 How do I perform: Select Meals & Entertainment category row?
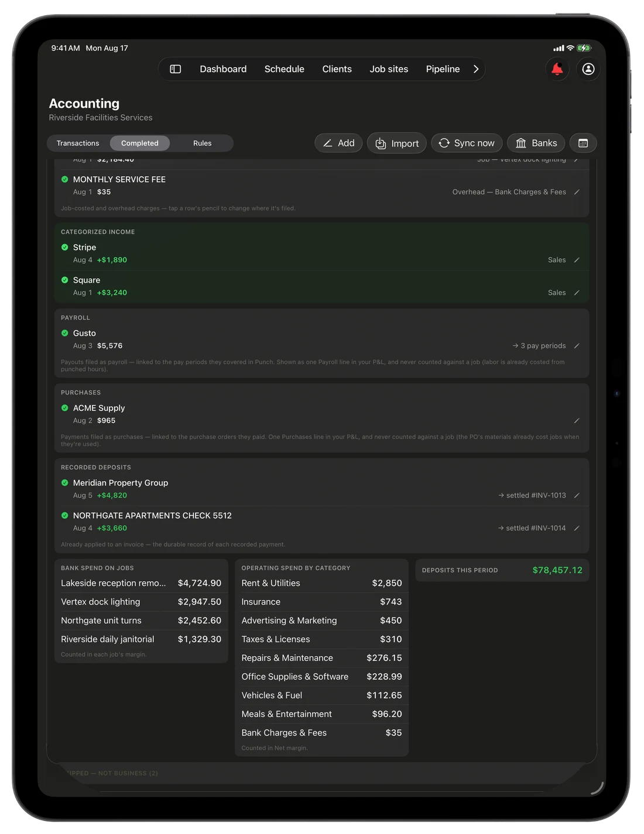point(321,714)
